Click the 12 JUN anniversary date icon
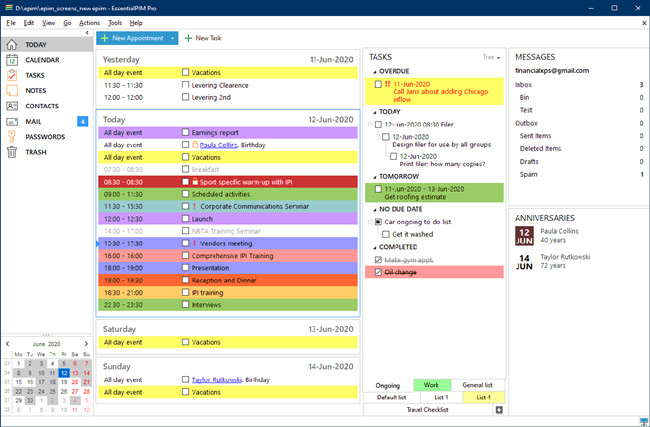 pos(524,236)
